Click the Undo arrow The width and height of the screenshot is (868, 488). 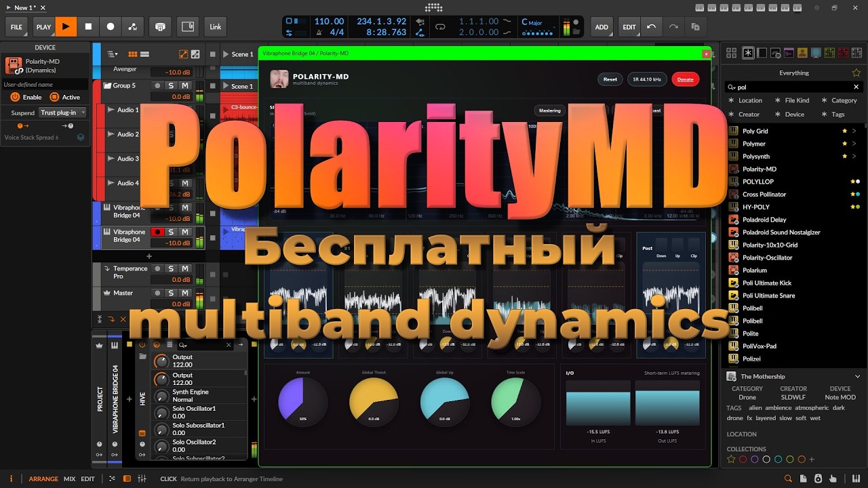652,27
